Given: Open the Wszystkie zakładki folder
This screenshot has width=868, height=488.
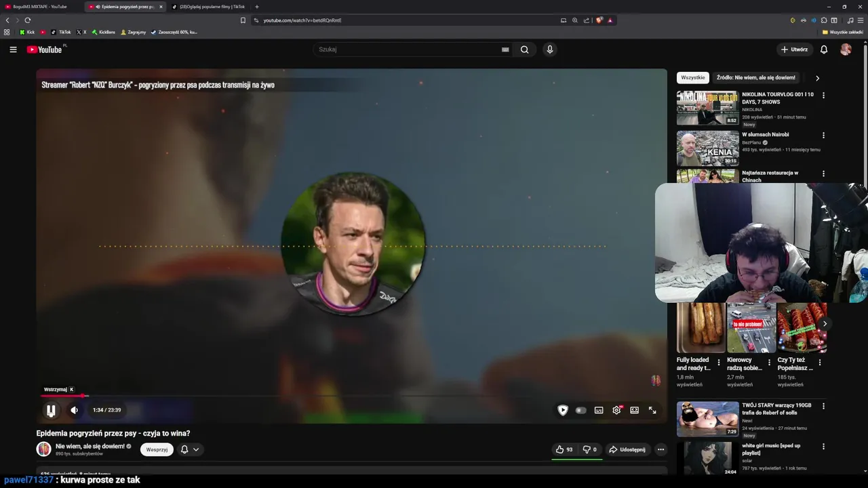Looking at the screenshot, I should [843, 32].
